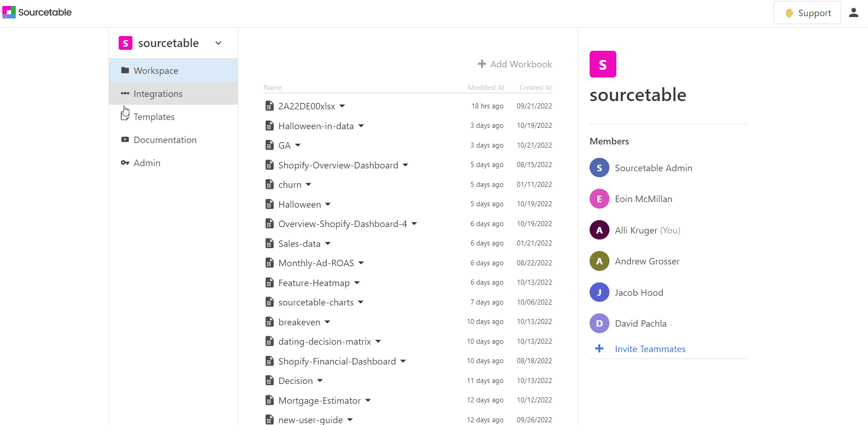Expand options arrow for Feature-Heatmap
The image size is (868, 425).
(357, 282)
